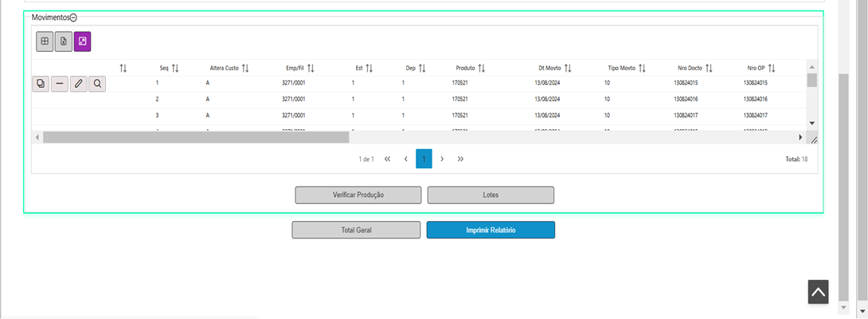Select page 1 in pagination
Image resolution: width=868 pixels, height=319 pixels.
(x=424, y=159)
